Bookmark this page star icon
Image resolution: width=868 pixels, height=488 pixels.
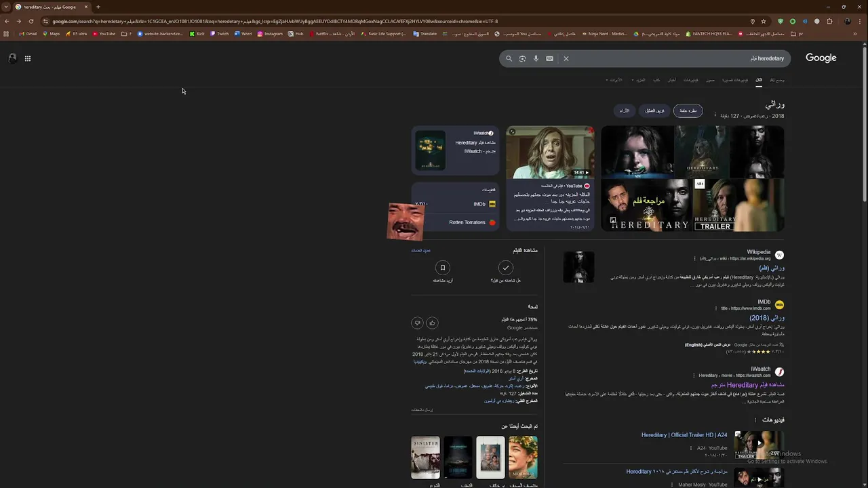[x=764, y=21]
